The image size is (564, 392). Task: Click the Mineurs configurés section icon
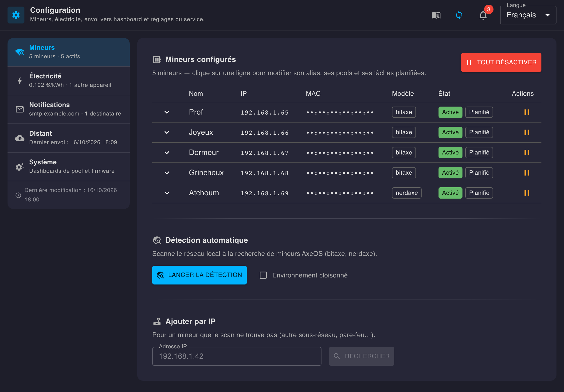click(x=157, y=60)
